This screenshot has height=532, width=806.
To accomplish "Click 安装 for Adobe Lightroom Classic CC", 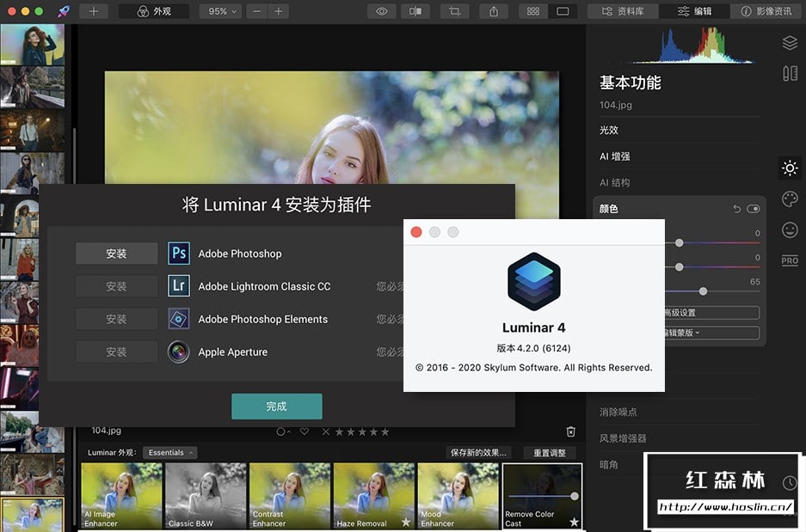I will click(117, 286).
